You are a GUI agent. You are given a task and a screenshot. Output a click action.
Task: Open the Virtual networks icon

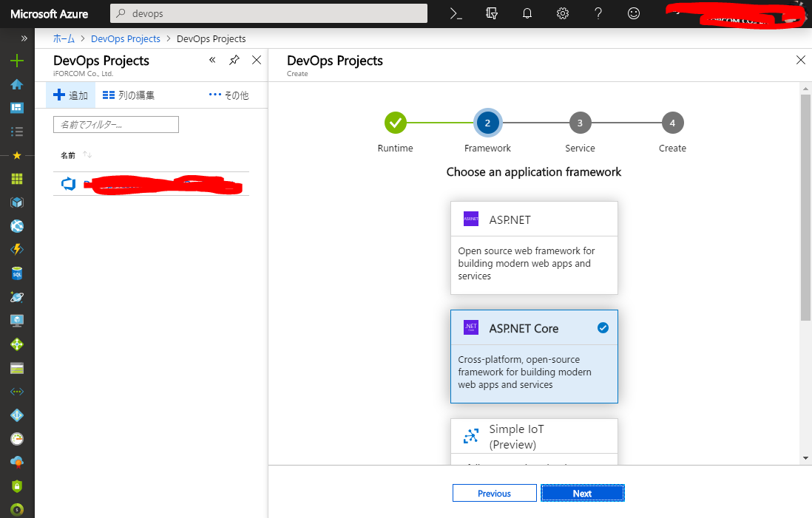17,392
